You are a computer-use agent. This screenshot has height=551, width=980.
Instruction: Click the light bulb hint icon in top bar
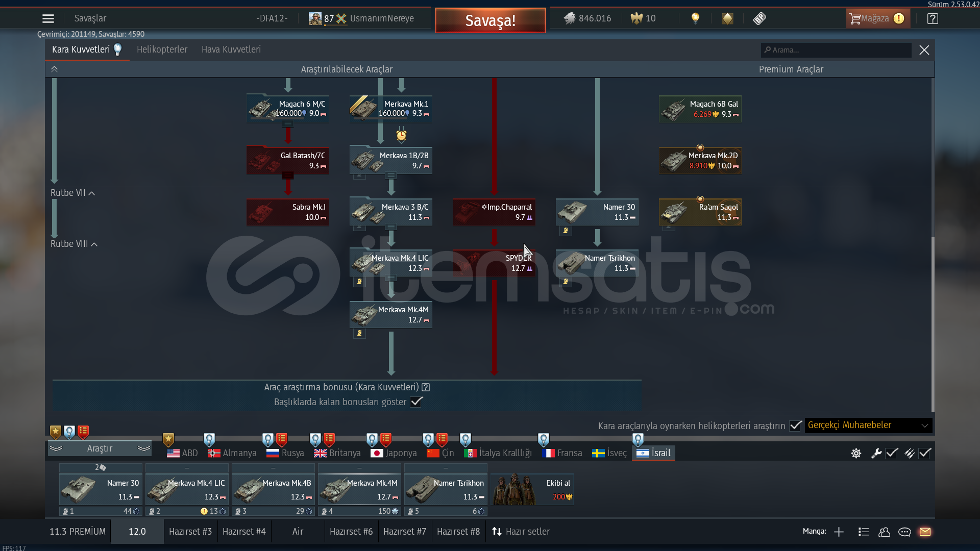pos(695,18)
